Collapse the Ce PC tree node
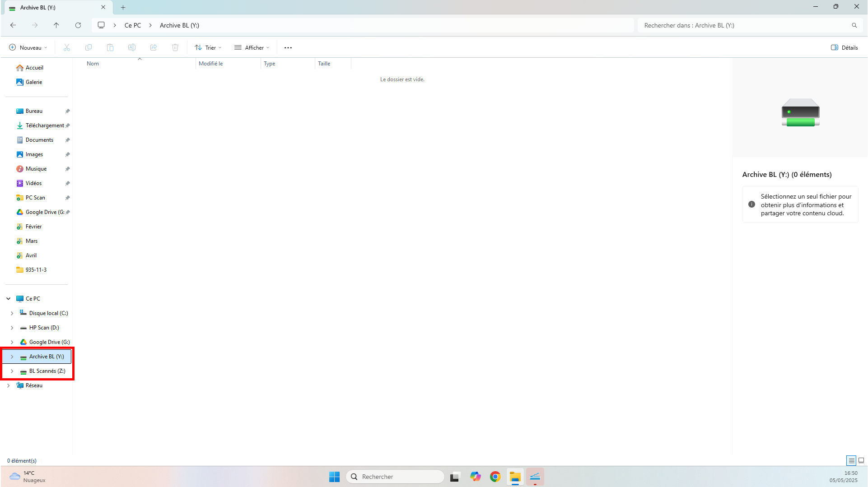 click(9, 299)
